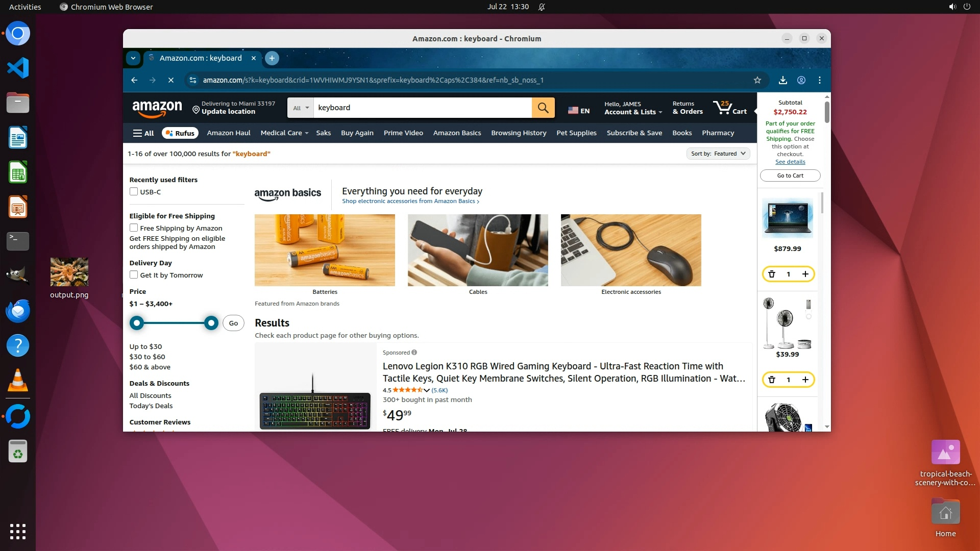
Task: Enable Free Shipping by Amazon checkbox
Action: pos(134,228)
